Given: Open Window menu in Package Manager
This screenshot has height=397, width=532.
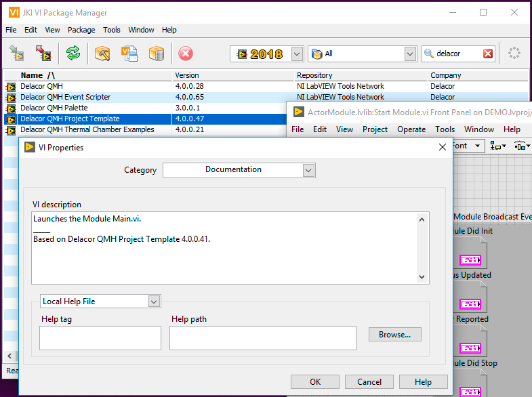Looking at the screenshot, I should [x=141, y=30].
